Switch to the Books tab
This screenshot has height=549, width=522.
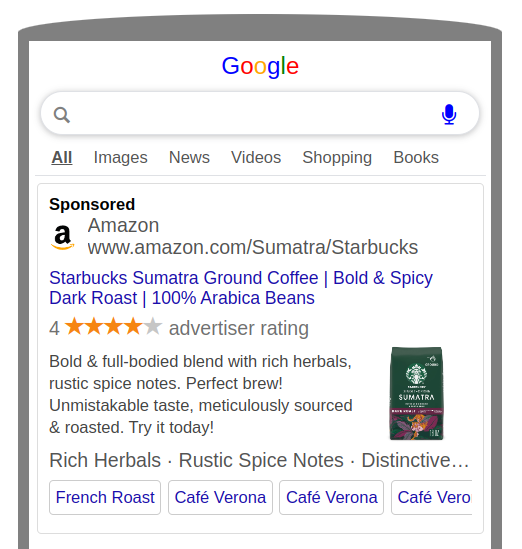click(416, 158)
